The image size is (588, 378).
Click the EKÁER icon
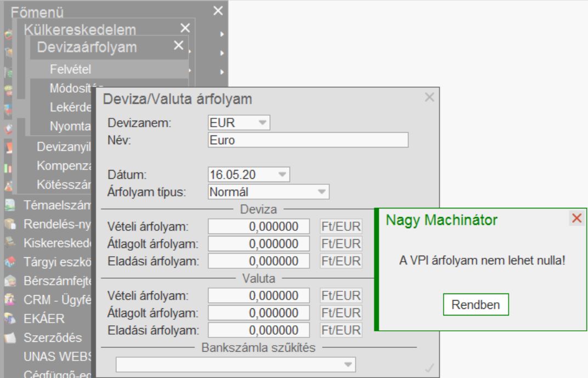10,318
